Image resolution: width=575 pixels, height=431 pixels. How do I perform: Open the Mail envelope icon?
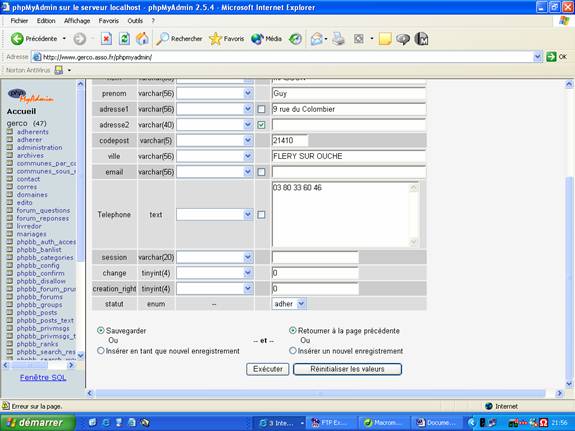(317, 39)
